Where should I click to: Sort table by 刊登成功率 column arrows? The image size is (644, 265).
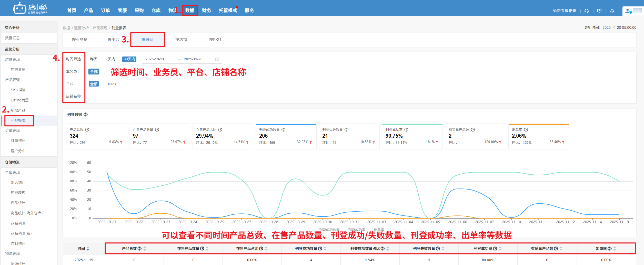tap(500, 249)
